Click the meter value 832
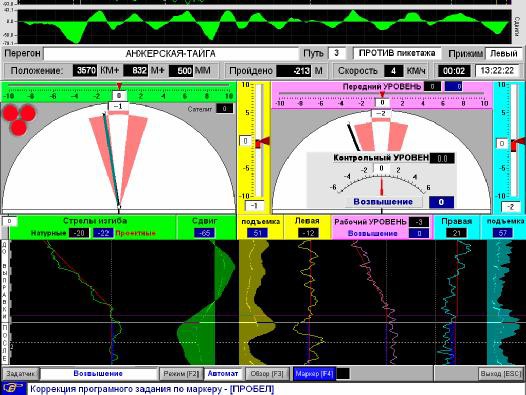Image resolution: width=526 pixels, height=395 pixels. pyautogui.click(x=136, y=71)
